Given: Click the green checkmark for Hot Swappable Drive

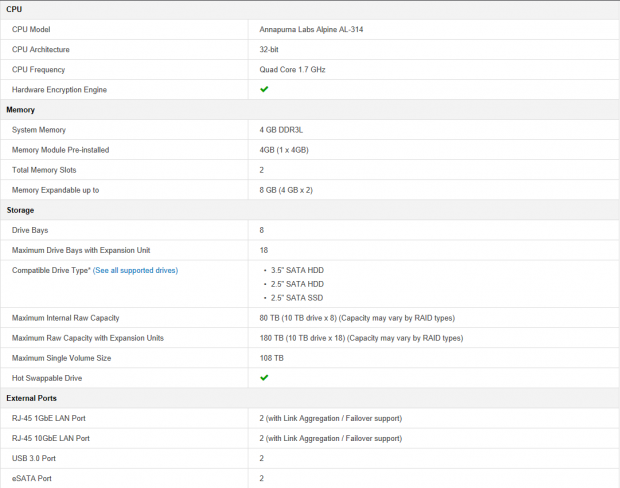Looking at the screenshot, I should coord(264,378).
